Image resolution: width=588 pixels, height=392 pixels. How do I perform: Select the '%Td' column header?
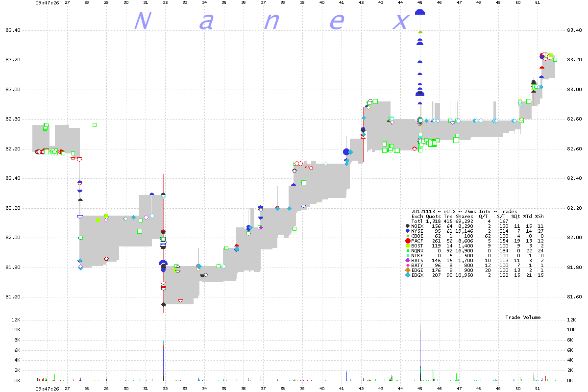coord(528,216)
